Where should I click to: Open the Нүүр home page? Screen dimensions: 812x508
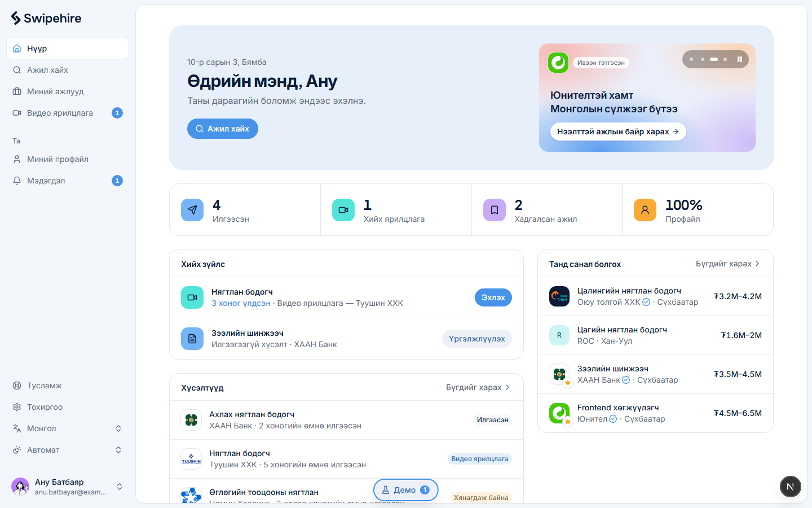(68, 49)
